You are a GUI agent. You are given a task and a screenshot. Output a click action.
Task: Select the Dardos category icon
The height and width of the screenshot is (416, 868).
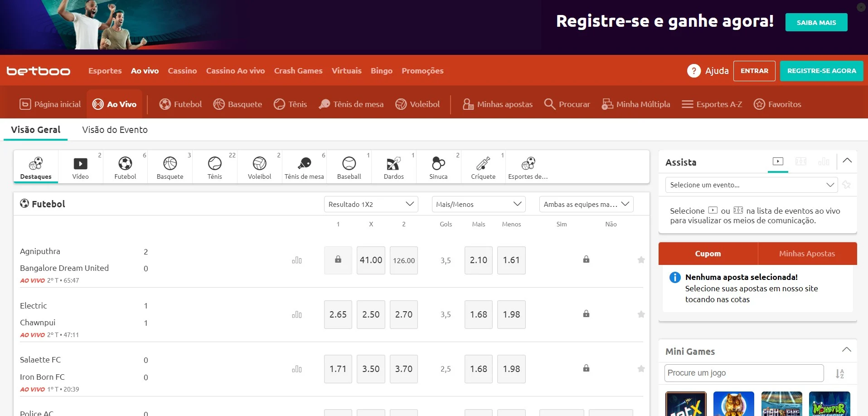(393, 167)
